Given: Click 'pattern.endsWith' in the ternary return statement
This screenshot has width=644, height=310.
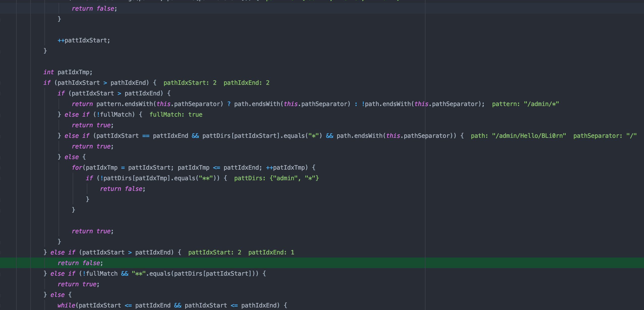Looking at the screenshot, I should (124, 104).
